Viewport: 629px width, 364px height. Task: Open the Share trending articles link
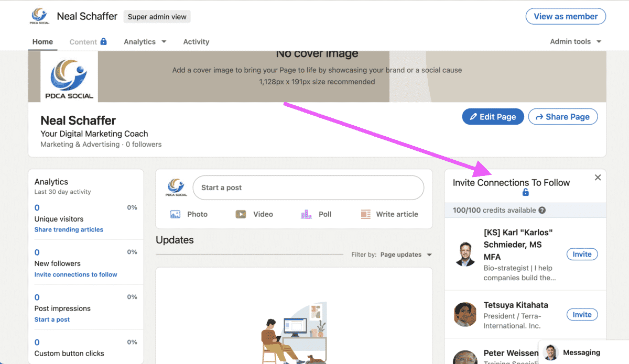(x=69, y=229)
